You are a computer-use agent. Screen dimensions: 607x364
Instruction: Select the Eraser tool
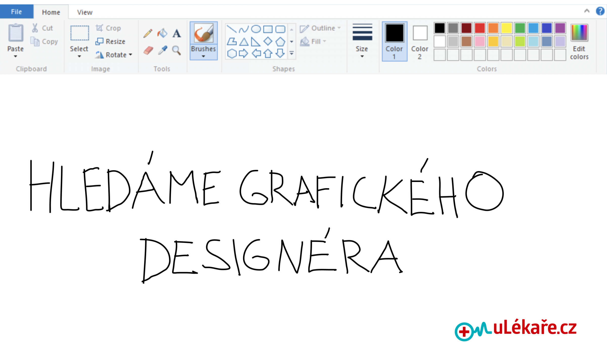coord(148,50)
